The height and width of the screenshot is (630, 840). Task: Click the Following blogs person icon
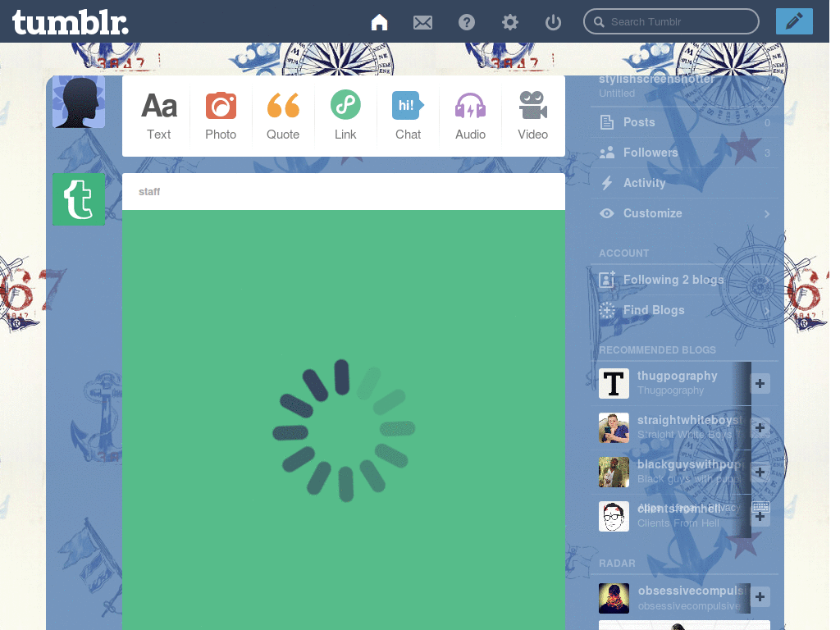607,279
